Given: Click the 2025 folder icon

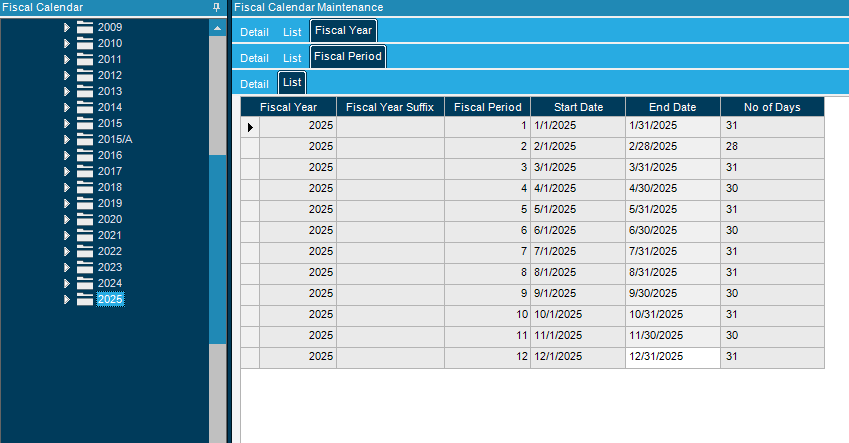Looking at the screenshot, I should (x=85, y=299).
